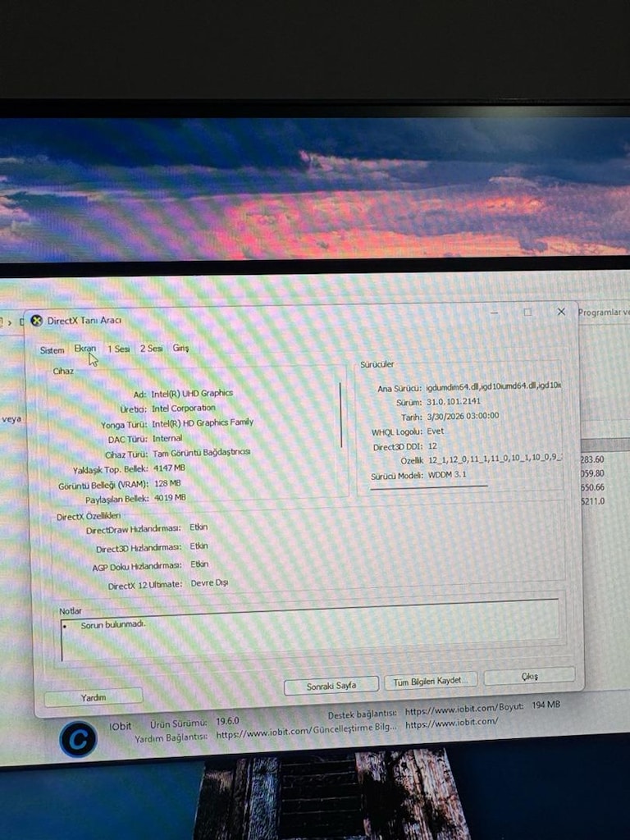Click the 283.60 entry in the background list
Screen dimensions: 630x840
pos(592,459)
